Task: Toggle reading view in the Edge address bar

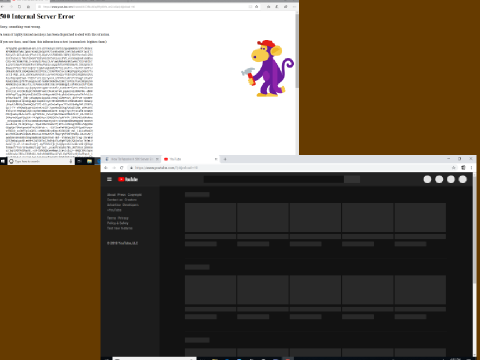Action: (250, 7)
